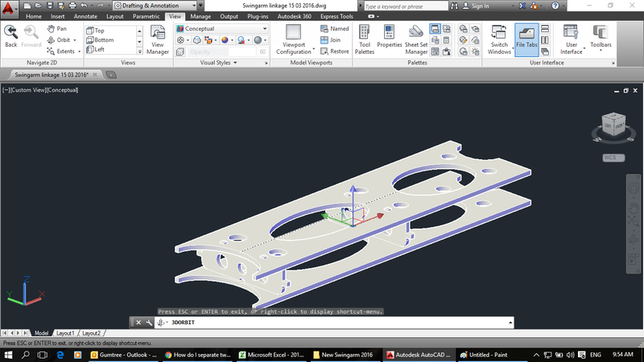Toggle the File Tabs button

tap(526, 39)
